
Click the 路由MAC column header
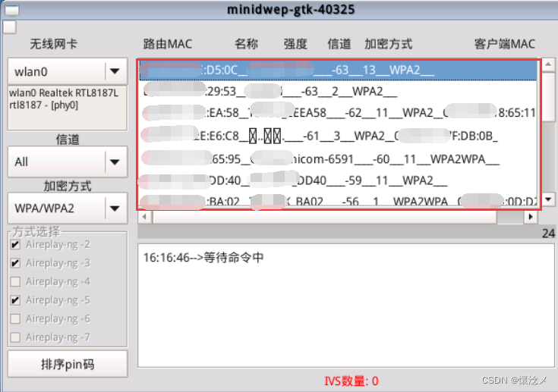pos(167,44)
